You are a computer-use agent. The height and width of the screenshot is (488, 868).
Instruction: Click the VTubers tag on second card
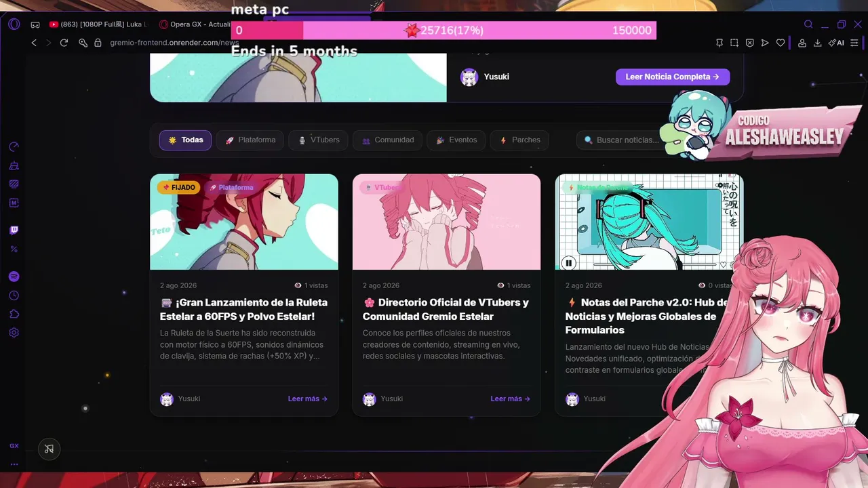tap(382, 188)
